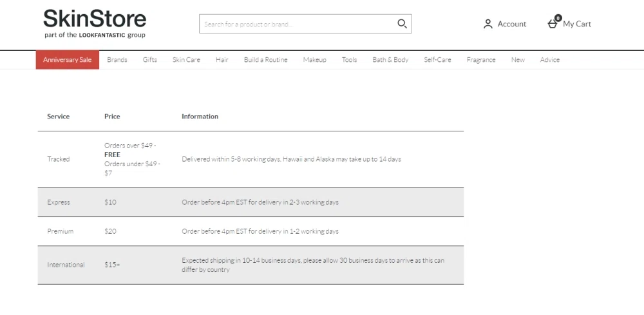Screen dimensions: 644x315
Task: Go to the New menu item
Action: click(518, 60)
